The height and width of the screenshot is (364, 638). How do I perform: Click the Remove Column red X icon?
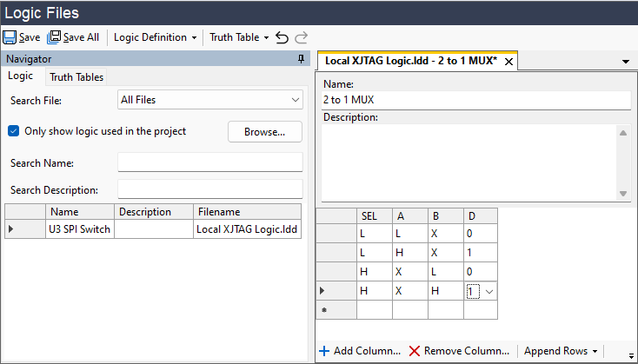point(415,351)
